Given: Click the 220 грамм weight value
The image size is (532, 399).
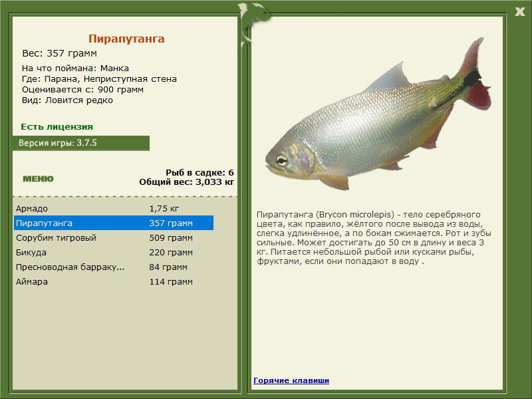Looking at the screenshot, I should click(171, 253).
